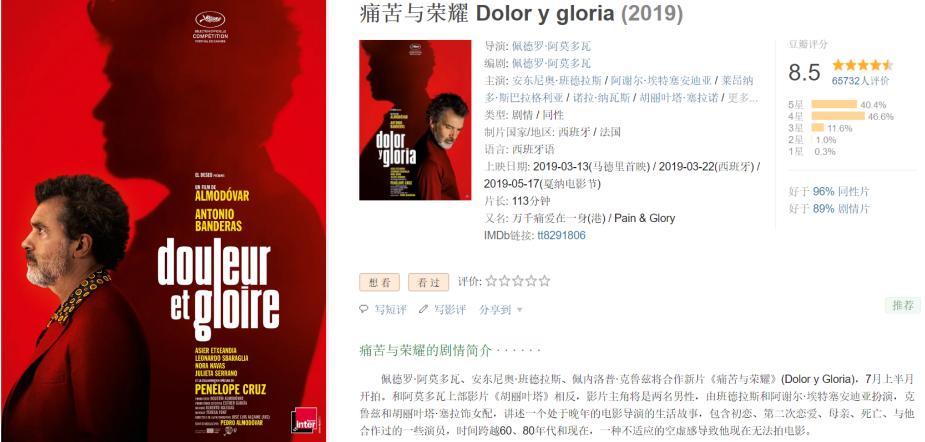Expand the cast list via 更多...
Screen dimensions: 925x442
742,97
